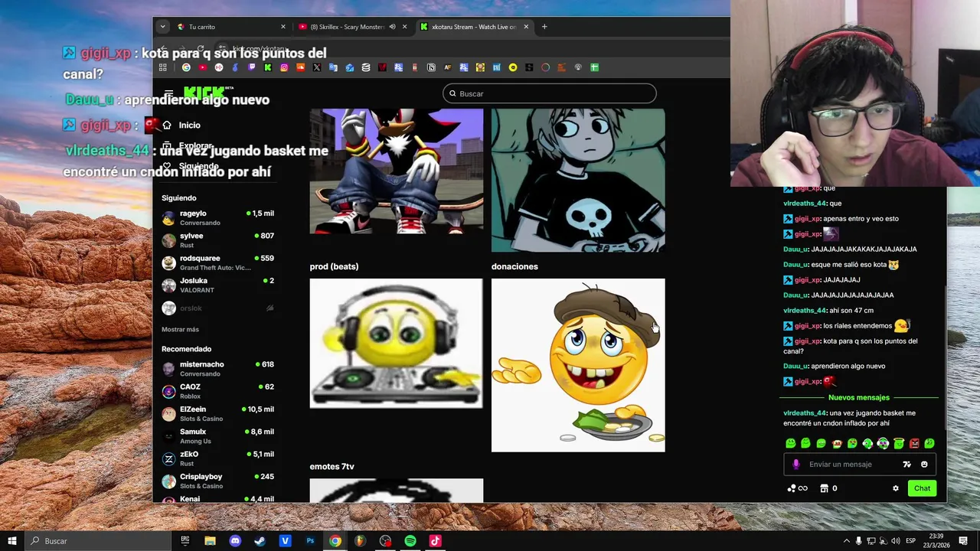
Task: Insert the first green smiling emote
Action: 791,443
